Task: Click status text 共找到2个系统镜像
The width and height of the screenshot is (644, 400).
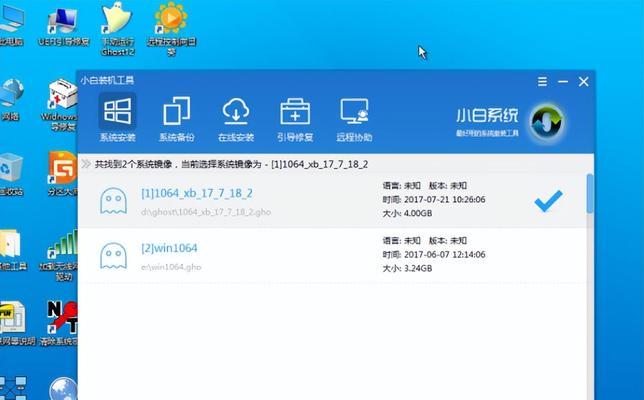Action: [133, 164]
